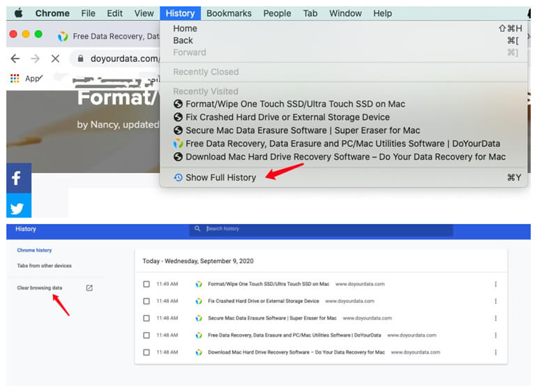Check the Format/Wipe One Touch SSD history entry
Screen dimensions: 537x392
(x=146, y=284)
